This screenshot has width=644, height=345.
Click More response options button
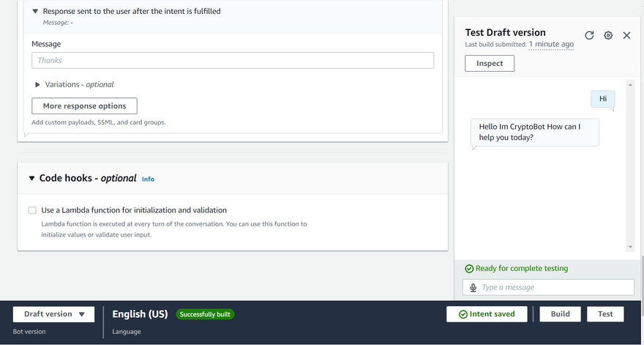click(84, 106)
